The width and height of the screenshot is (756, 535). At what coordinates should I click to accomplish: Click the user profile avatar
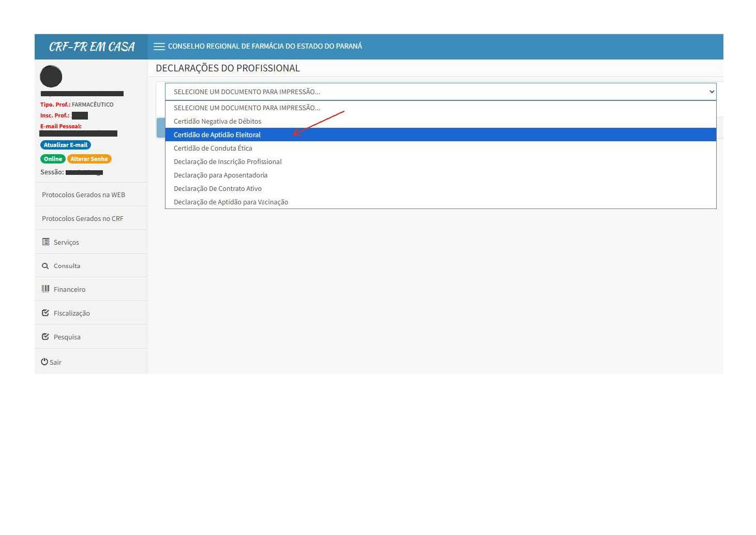point(51,77)
